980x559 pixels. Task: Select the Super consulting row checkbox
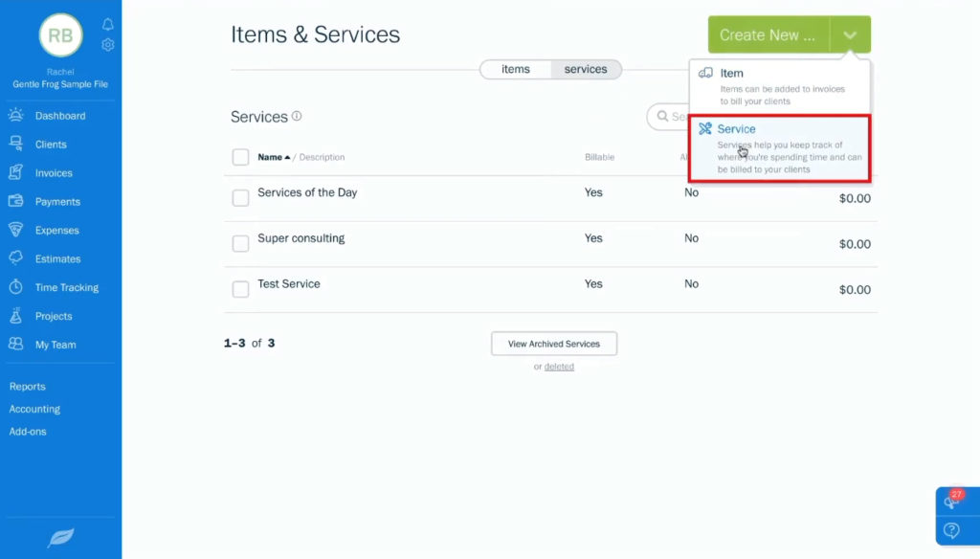click(240, 243)
